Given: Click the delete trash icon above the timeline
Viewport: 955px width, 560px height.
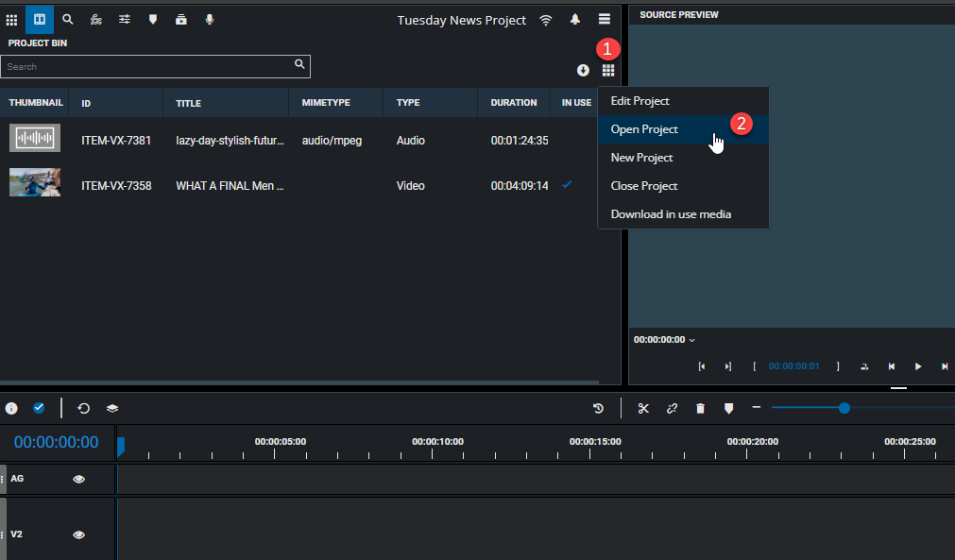Looking at the screenshot, I should [700, 408].
